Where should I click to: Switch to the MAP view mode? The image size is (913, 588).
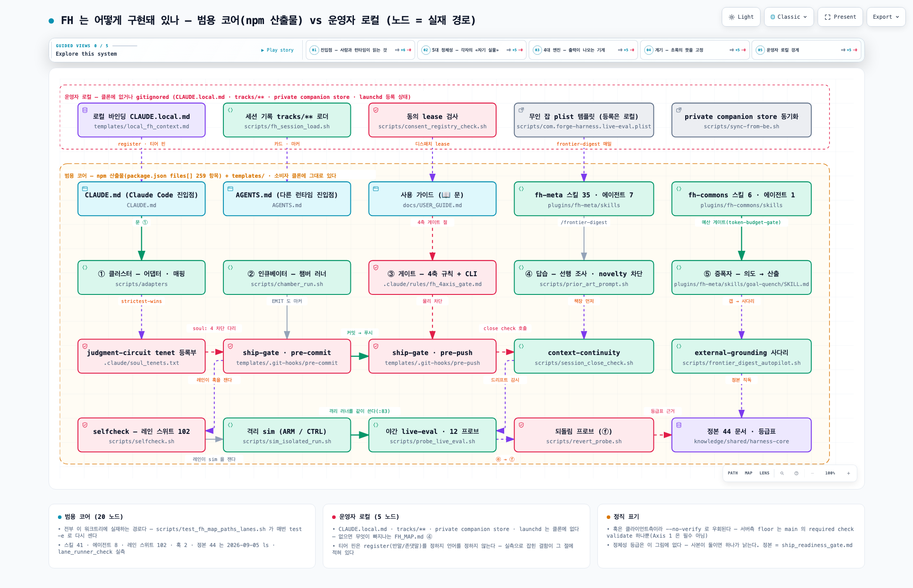(x=748, y=473)
